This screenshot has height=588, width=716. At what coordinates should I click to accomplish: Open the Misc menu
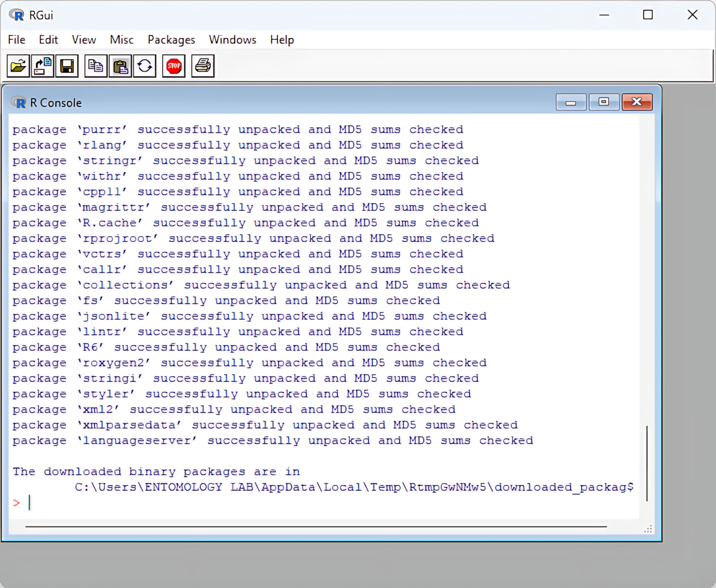121,40
